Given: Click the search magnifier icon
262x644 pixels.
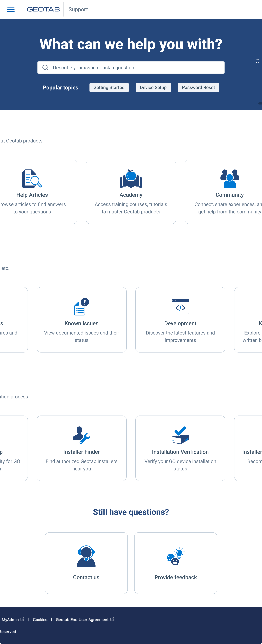Looking at the screenshot, I should pyautogui.click(x=45, y=68).
